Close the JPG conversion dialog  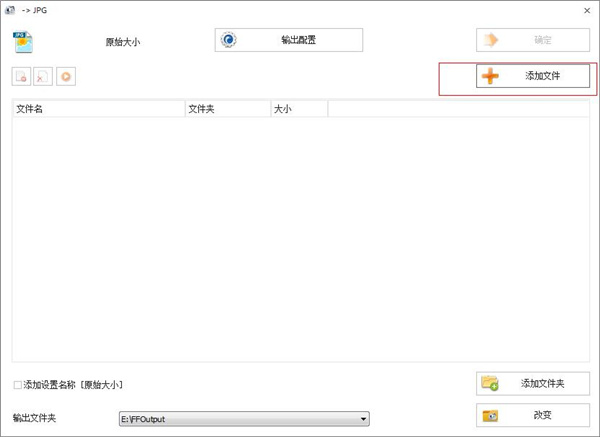[586, 9]
